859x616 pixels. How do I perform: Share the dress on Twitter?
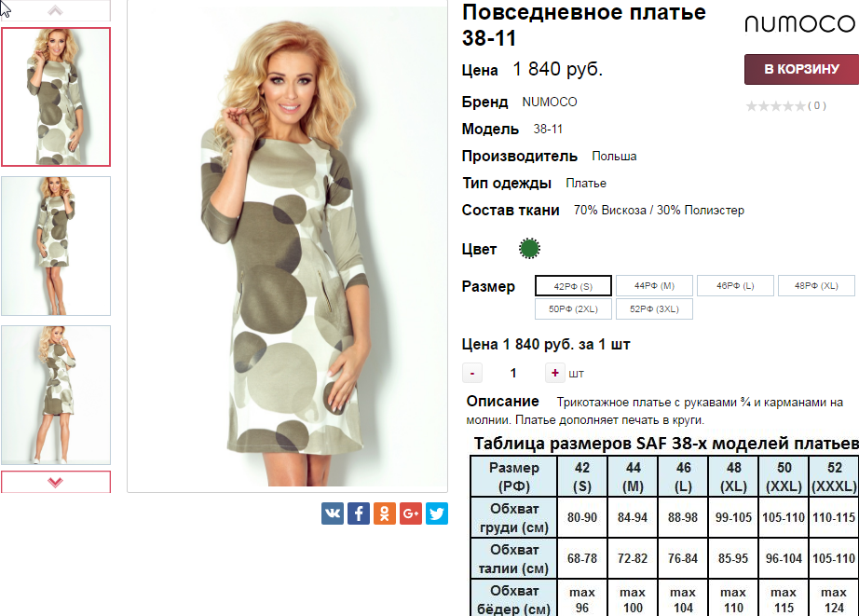(437, 513)
